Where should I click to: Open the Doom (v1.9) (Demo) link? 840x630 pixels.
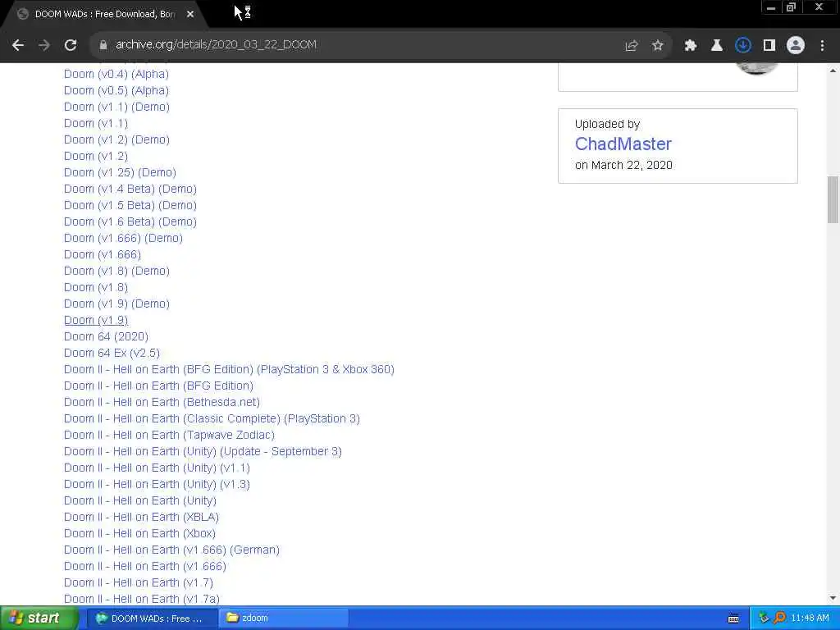[x=116, y=304]
